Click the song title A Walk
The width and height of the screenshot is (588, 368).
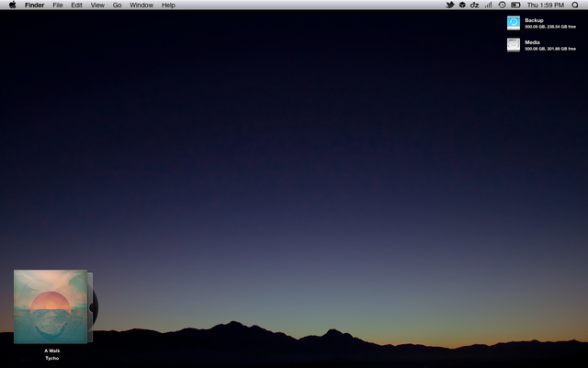(52, 351)
